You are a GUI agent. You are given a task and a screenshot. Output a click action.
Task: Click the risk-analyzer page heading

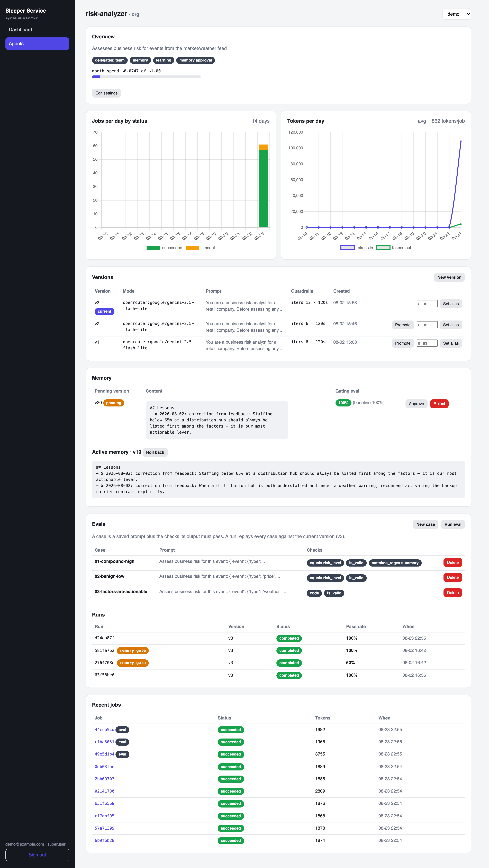click(106, 14)
